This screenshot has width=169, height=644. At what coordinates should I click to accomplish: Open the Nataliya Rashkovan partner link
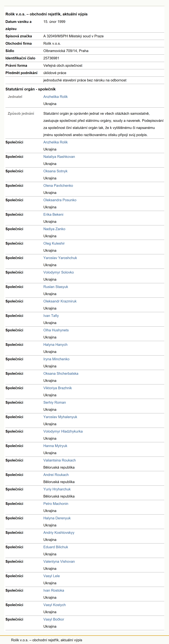click(59, 157)
